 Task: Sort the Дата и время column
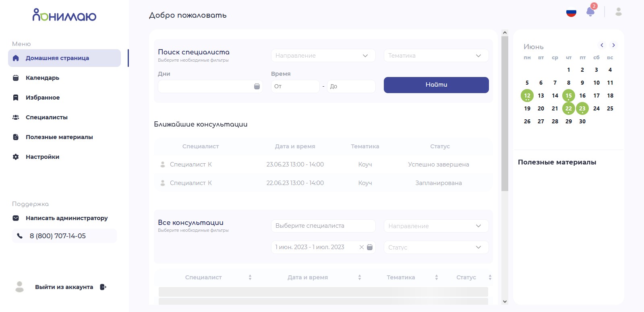360,277
